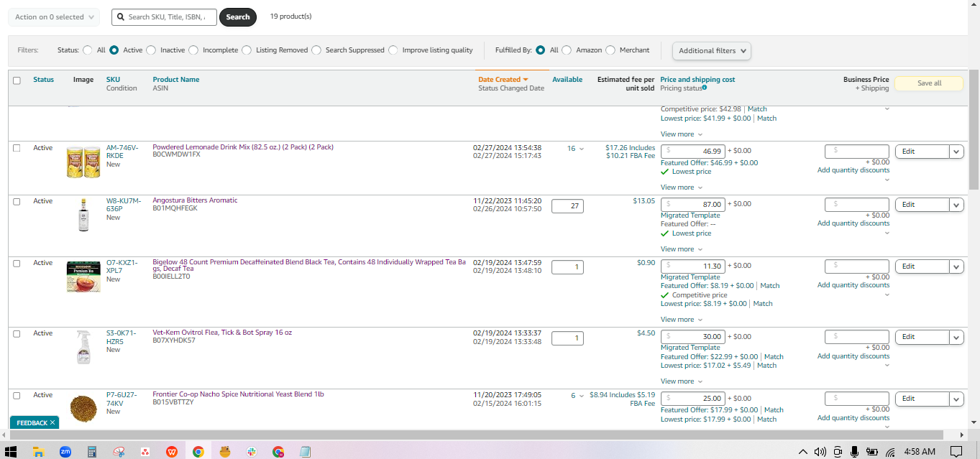Expand View more under Vet-Kem Ovitrol pricing
This screenshot has height=459, width=980.
coord(682,381)
